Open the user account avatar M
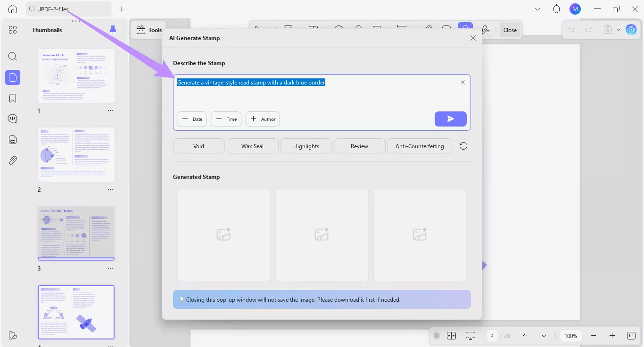Viewport: 644px width, 347px height. [x=575, y=9]
